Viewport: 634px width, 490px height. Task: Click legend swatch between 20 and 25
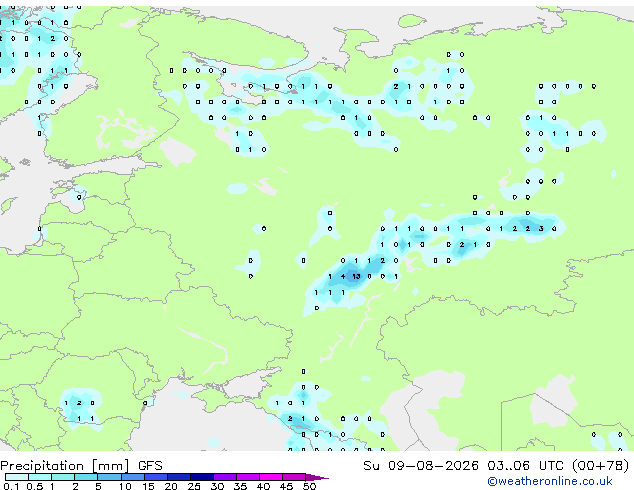pyautogui.click(x=179, y=477)
